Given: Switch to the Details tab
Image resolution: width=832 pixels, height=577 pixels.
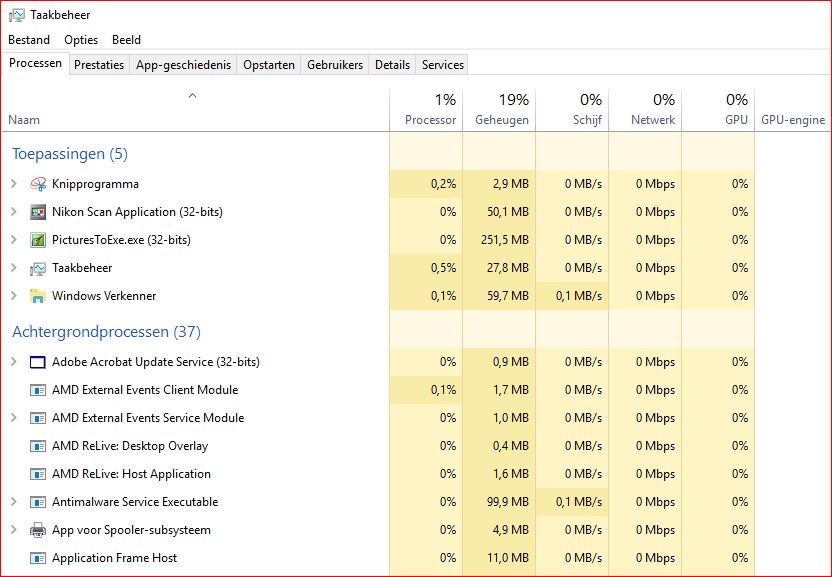Looking at the screenshot, I should click(x=393, y=65).
